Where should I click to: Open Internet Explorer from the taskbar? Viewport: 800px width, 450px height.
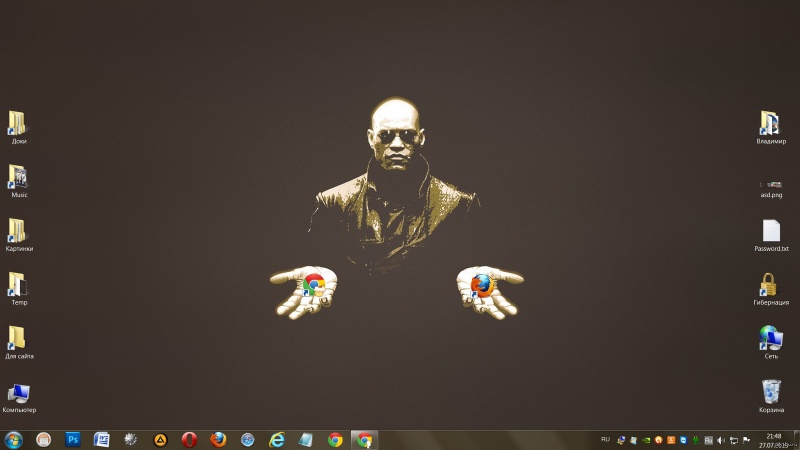click(x=277, y=440)
